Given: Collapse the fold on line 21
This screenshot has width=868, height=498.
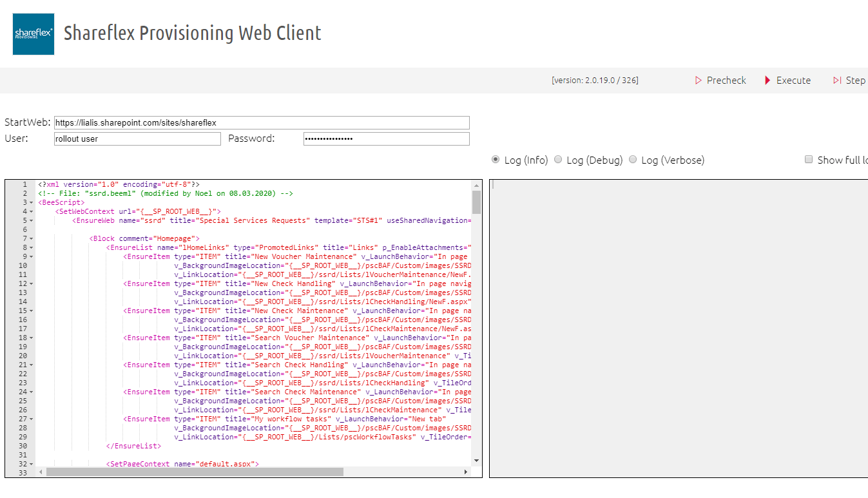Looking at the screenshot, I should click(x=32, y=365).
